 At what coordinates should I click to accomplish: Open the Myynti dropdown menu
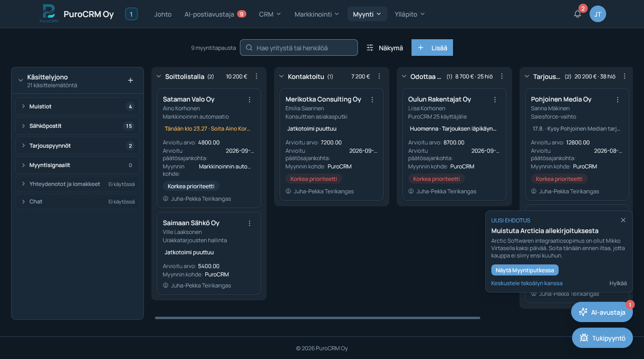tap(367, 14)
